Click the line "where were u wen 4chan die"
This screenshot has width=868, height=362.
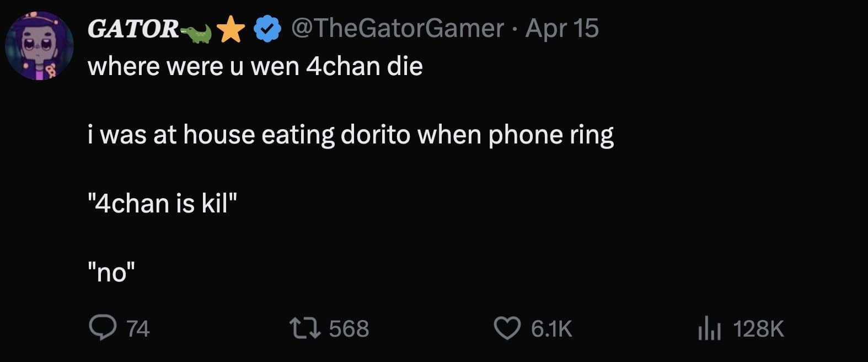(x=255, y=66)
